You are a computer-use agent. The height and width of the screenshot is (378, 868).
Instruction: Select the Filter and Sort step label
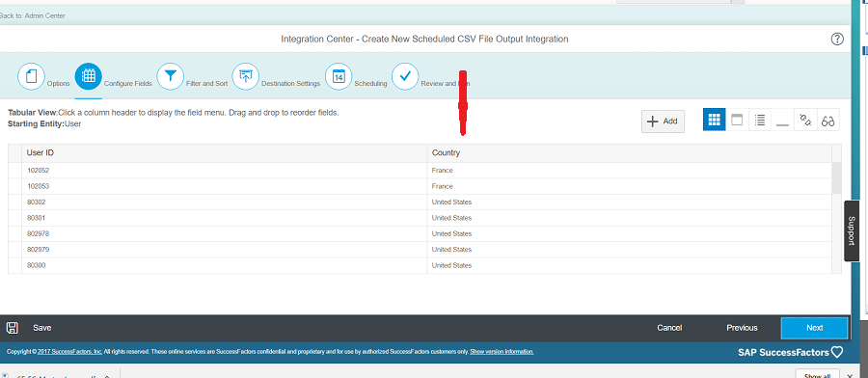[x=207, y=84]
